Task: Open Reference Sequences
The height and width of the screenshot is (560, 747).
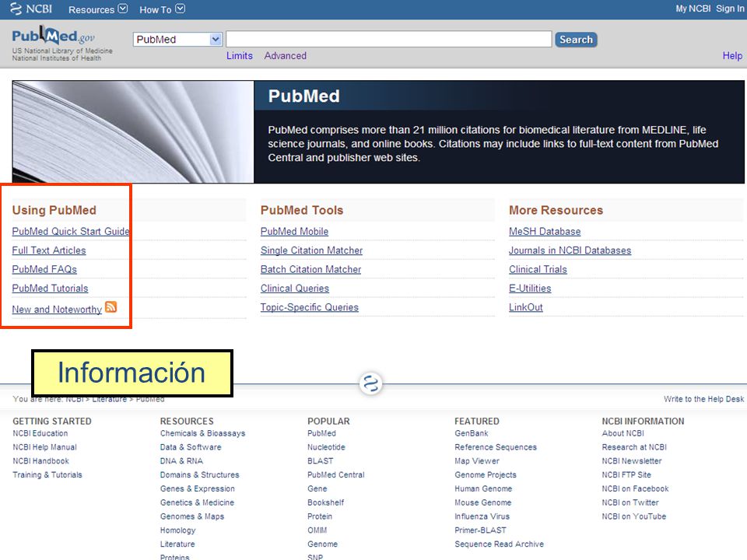Action: click(496, 447)
